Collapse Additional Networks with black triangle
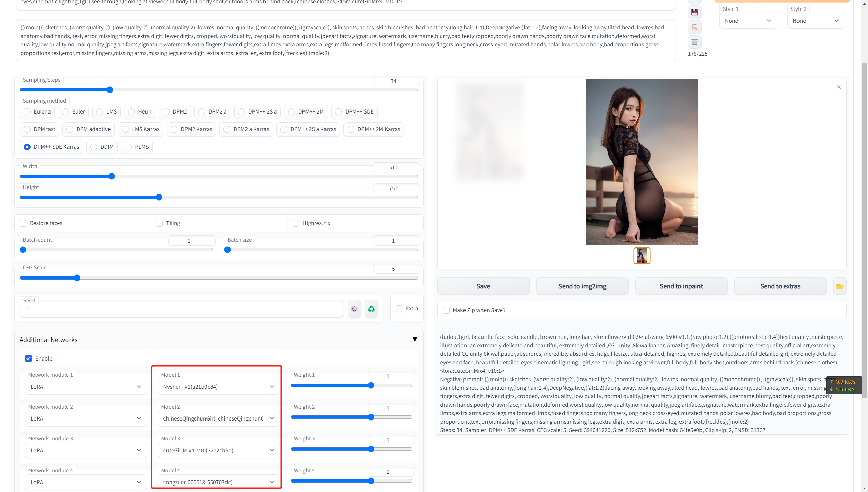 pos(415,340)
